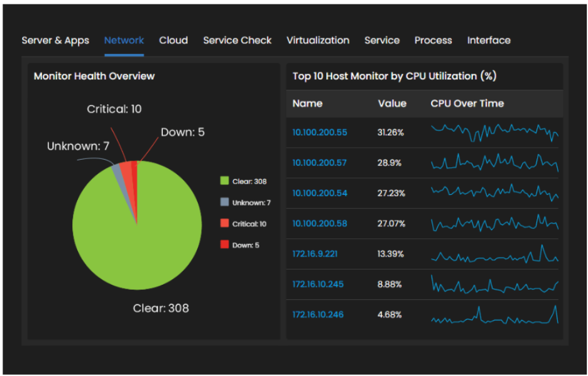Click the 13.39% CPU value
Screen dimensions: 588x376
coord(391,254)
